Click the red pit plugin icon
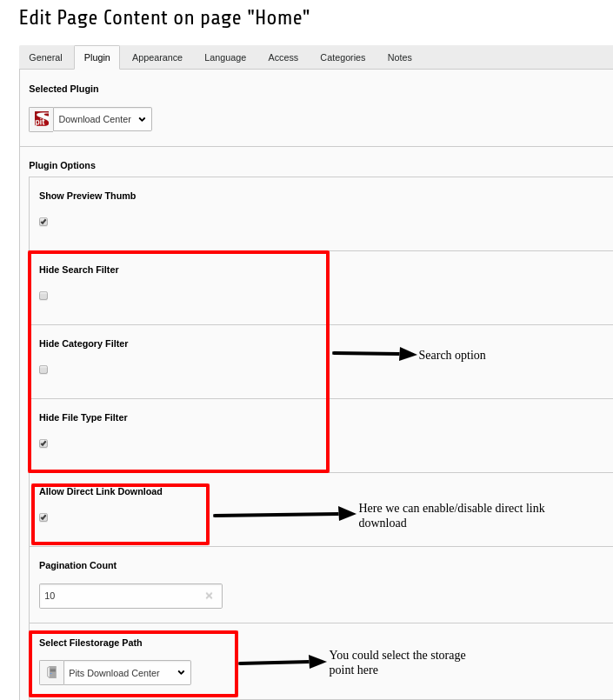Viewport: 613px width, 700px height. pos(42,119)
